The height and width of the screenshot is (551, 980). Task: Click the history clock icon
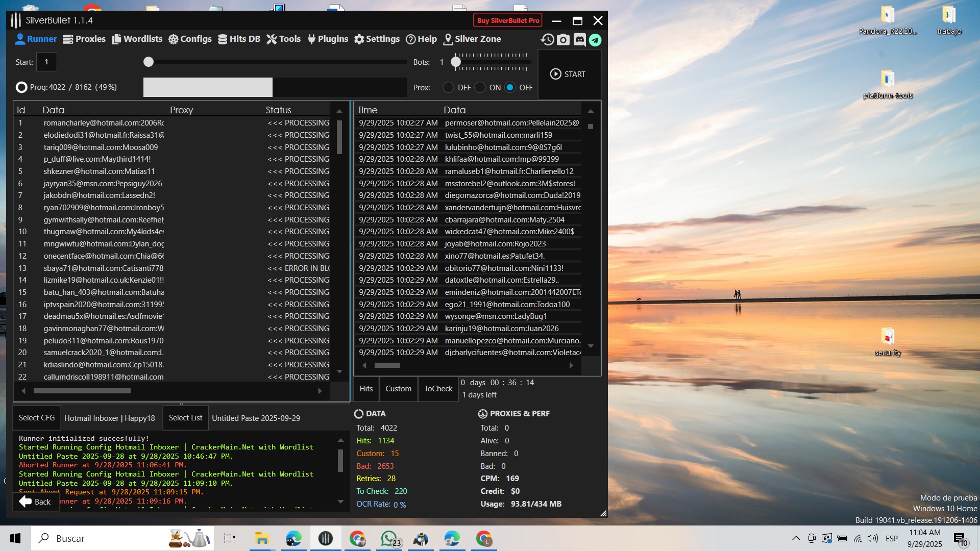pos(547,39)
